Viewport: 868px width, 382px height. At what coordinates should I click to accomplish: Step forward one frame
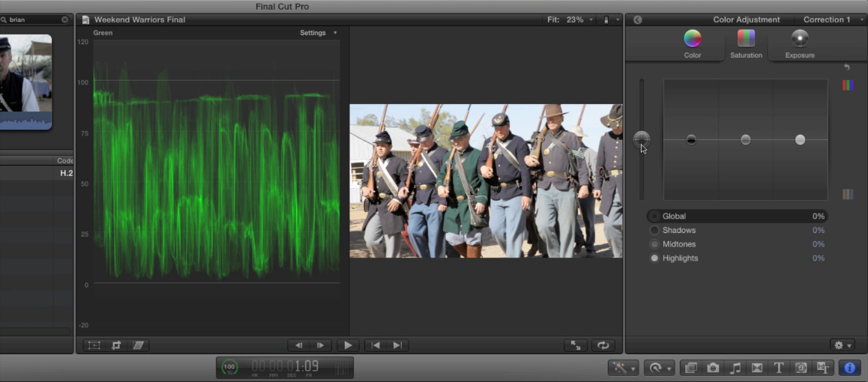pos(321,345)
